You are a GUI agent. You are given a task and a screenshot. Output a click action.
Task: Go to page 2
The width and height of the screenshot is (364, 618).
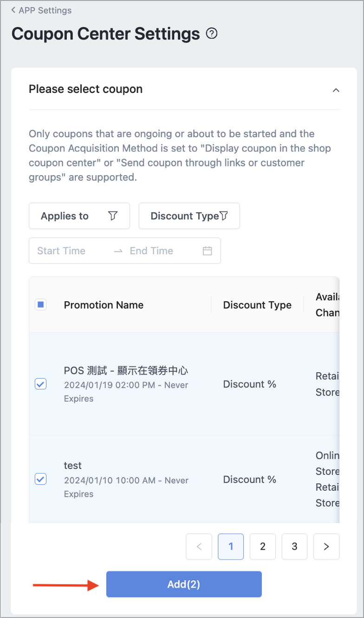(x=263, y=546)
